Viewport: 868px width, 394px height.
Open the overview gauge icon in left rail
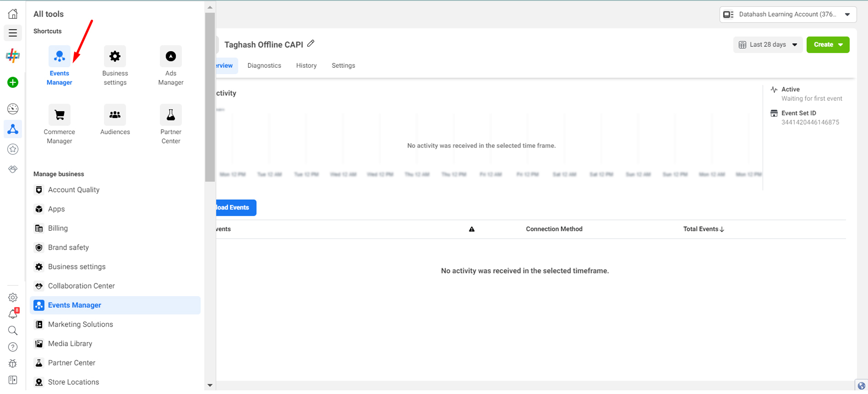[x=13, y=108]
